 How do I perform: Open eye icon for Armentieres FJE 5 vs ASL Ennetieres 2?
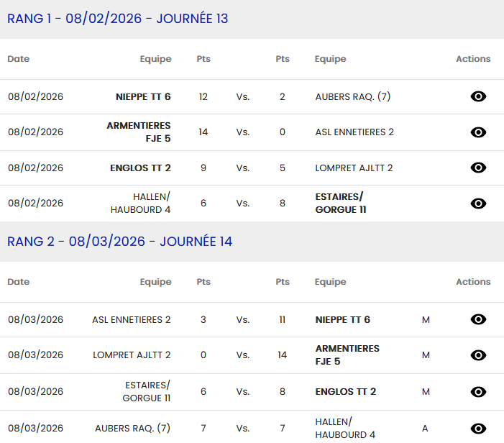pos(478,132)
